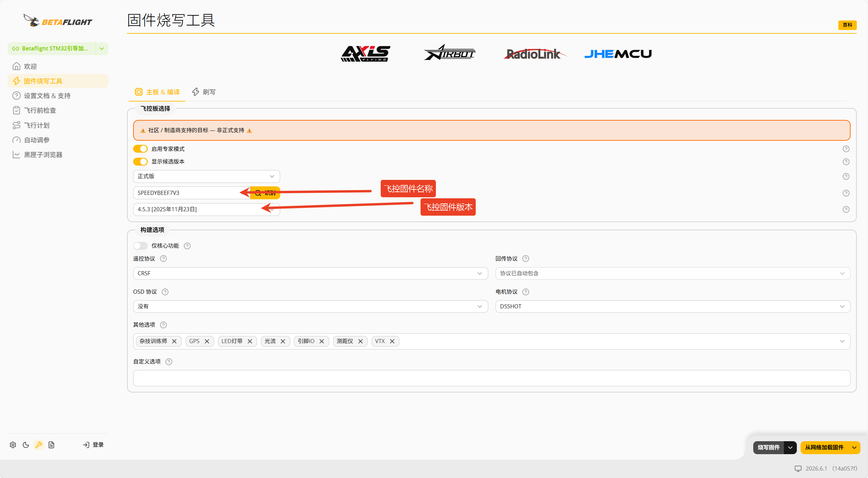The height and width of the screenshot is (478, 868).
Task: Open the settings gear icon in sidebar footer
Action: [13, 445]
